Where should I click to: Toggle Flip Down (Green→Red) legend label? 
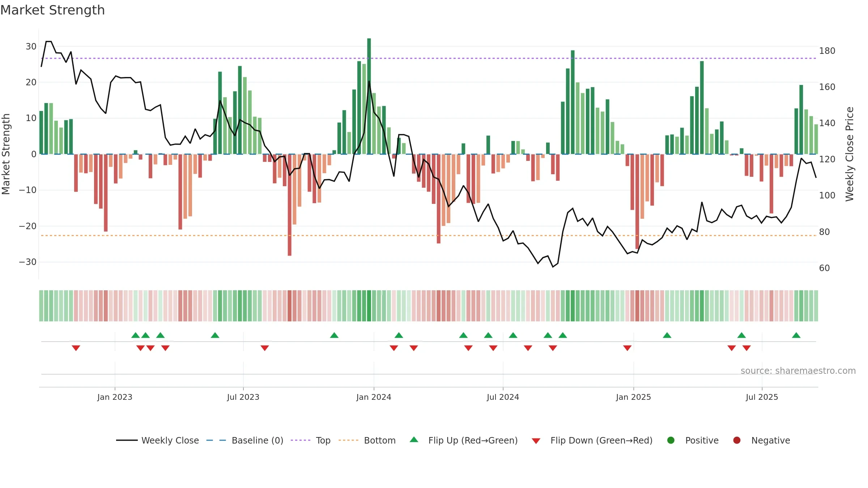601,440
